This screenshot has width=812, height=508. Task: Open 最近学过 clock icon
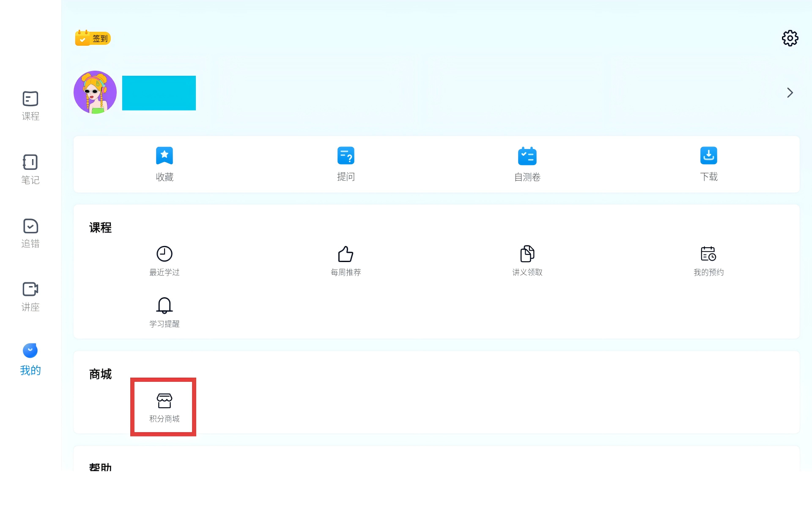pyautogui.click(x=165, y=254)
